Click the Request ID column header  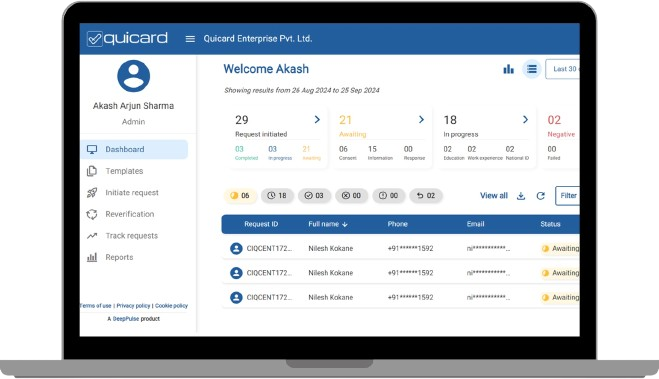point(261,224)
